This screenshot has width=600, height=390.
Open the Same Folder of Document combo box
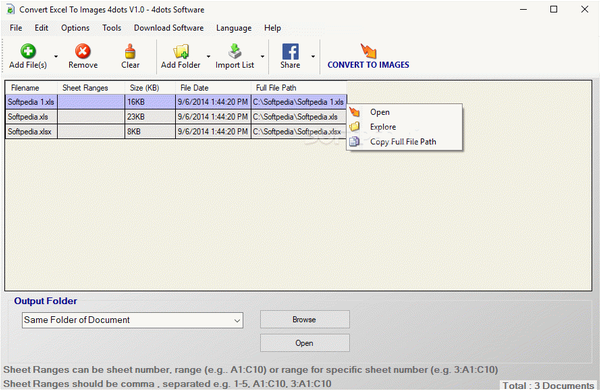pos(132,320)
